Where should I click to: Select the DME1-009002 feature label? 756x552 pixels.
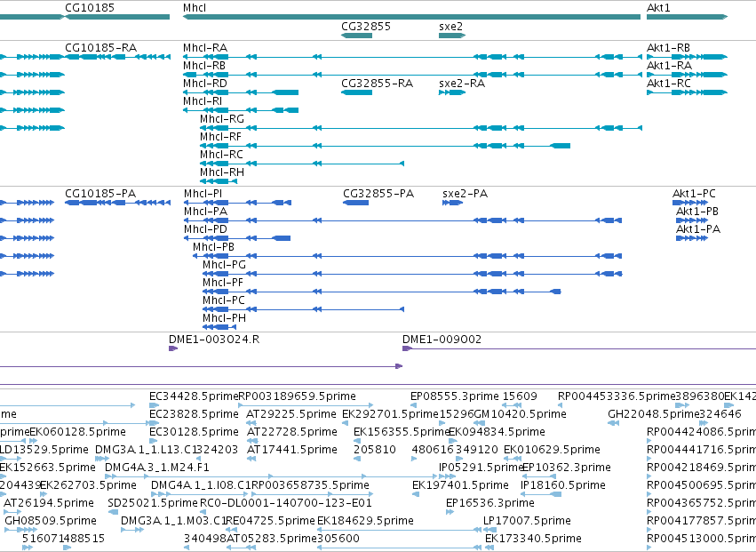point(442,340)
